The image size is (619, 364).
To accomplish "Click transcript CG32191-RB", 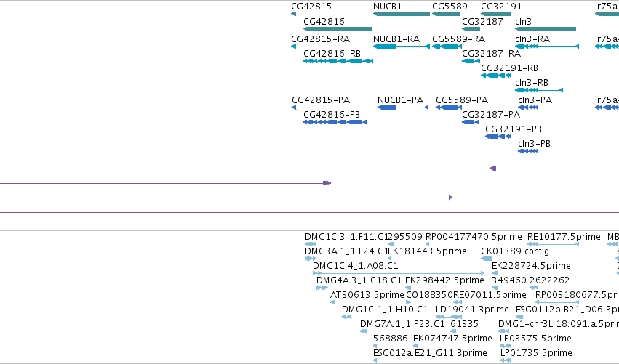I will pyautogui.click(x=509, y=68).
